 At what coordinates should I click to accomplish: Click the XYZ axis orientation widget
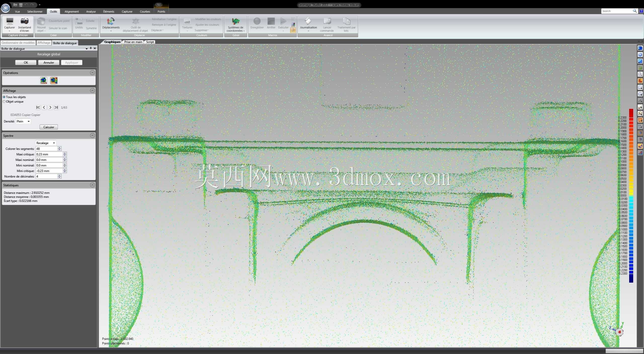[617, 330]
